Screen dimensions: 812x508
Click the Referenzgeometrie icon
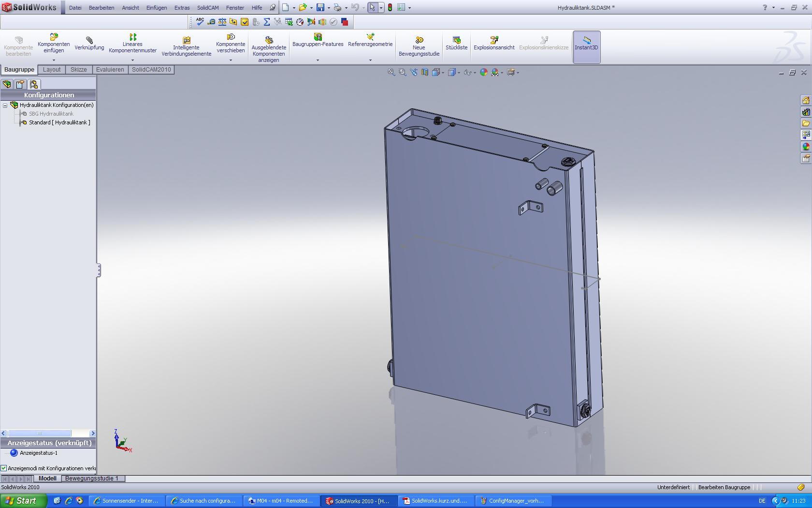[x=370, y=37]
